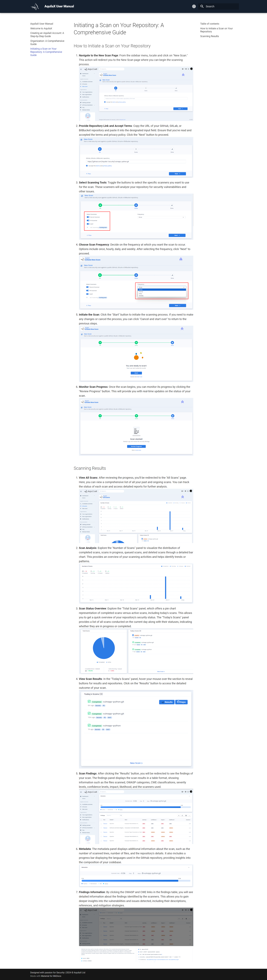Click the 'How to Initiate a Scan on Your Repository' heading
Screen dimensions: 267x980
(112, 46)
